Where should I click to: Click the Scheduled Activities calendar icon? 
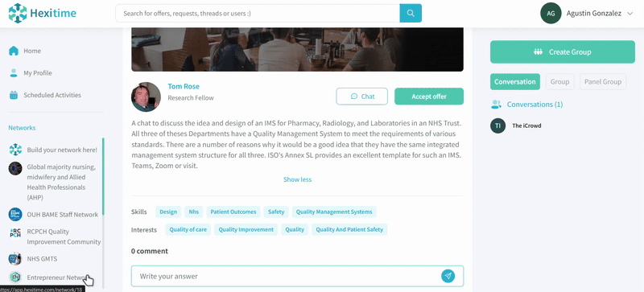tap(14, 95)
